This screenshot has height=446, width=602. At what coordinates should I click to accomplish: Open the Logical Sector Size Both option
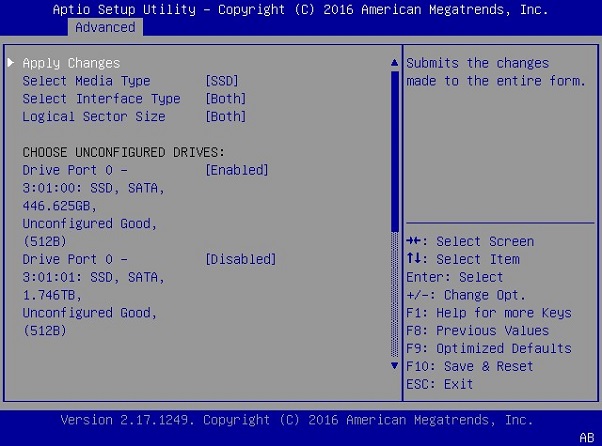coord(225,117)
